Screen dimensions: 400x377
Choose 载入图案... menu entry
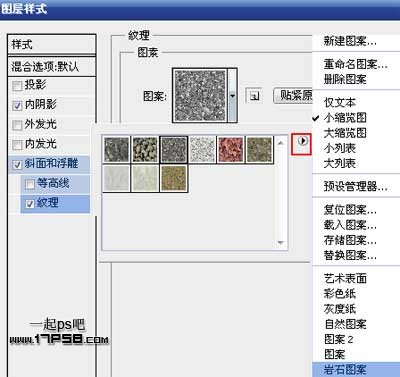(350, 225)
